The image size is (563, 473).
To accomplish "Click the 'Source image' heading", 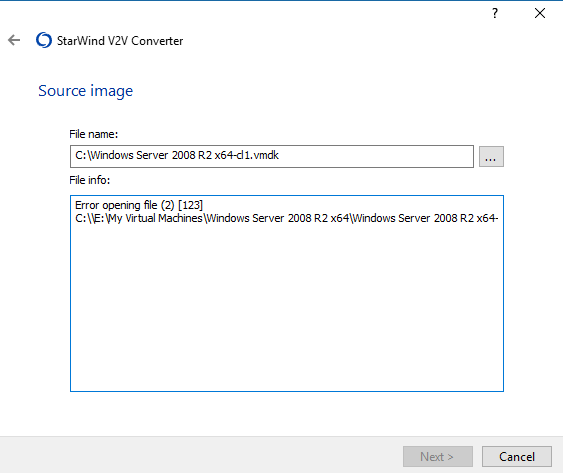I will point(85,91).
